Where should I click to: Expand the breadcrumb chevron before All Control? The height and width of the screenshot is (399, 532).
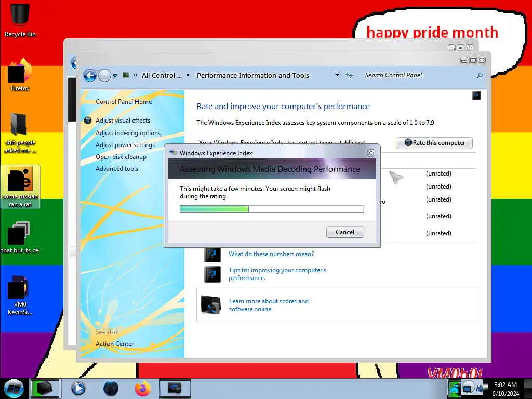tap(135, 75)
